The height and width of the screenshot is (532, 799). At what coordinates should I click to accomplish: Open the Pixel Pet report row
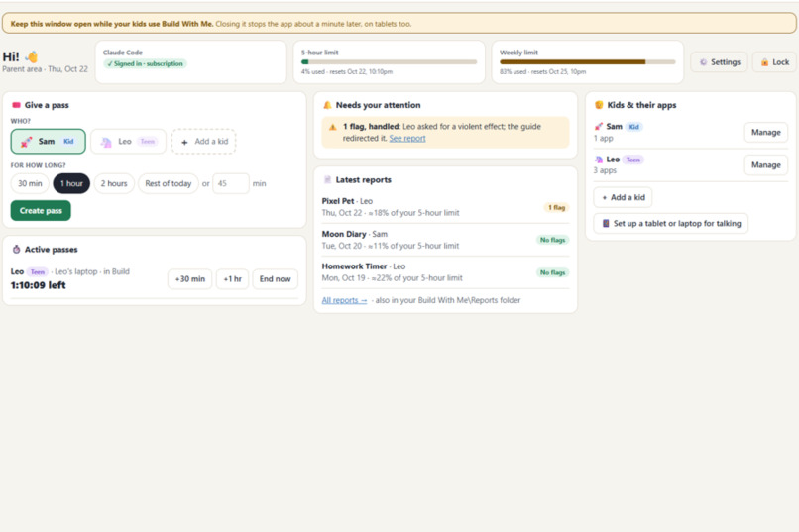pyautogui.click(x=445, y=207)
